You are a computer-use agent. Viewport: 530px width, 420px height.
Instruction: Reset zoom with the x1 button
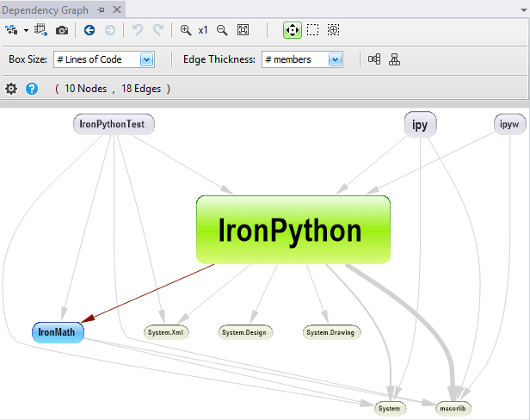tap(203, 30)
